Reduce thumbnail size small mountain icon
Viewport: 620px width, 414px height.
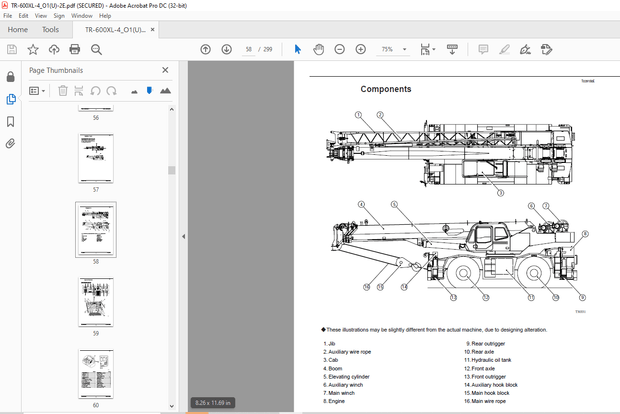pyautogui.click(x=134, y=92)
